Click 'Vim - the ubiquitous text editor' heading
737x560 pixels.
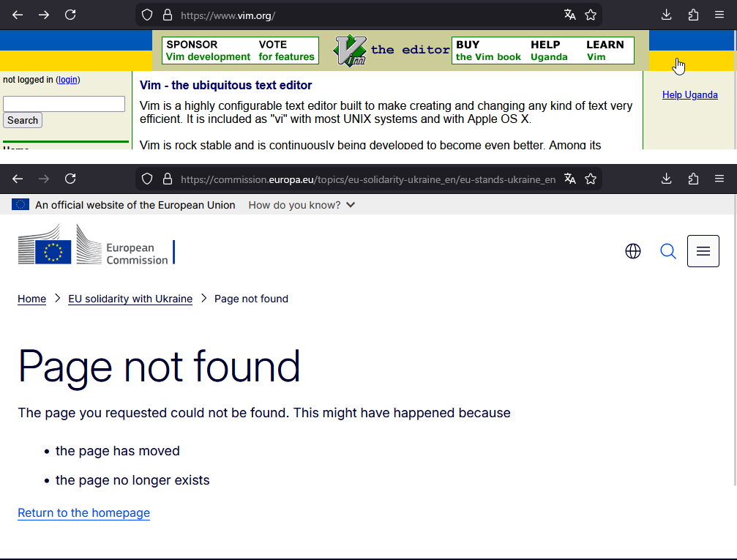pyautogui.click(x=225, y=85)
